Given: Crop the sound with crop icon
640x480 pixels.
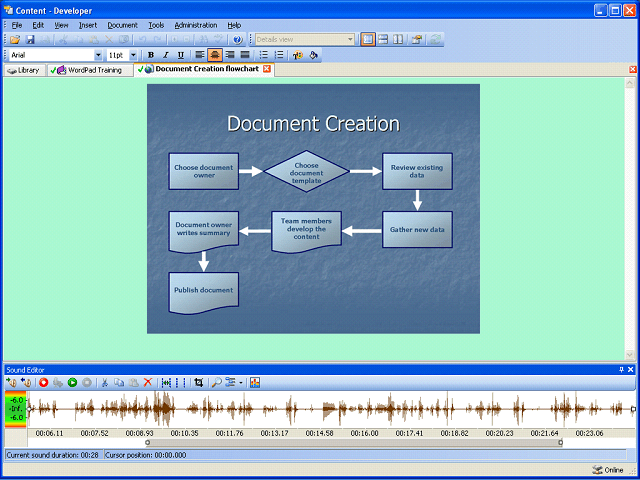Looking at the screenshot, I should pyautogui.click(x=199, y=382).
